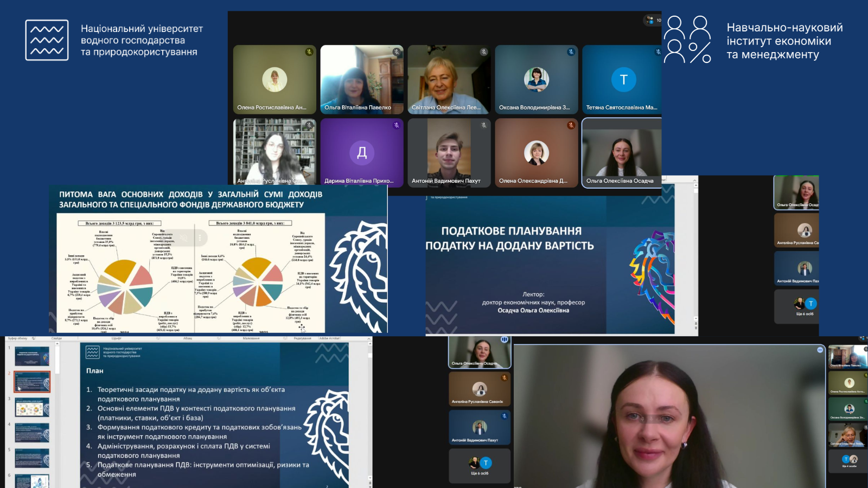Click the slide thumbnail panel's vertical scrollbar
868x488 pixels.
(x=57, y=412)
